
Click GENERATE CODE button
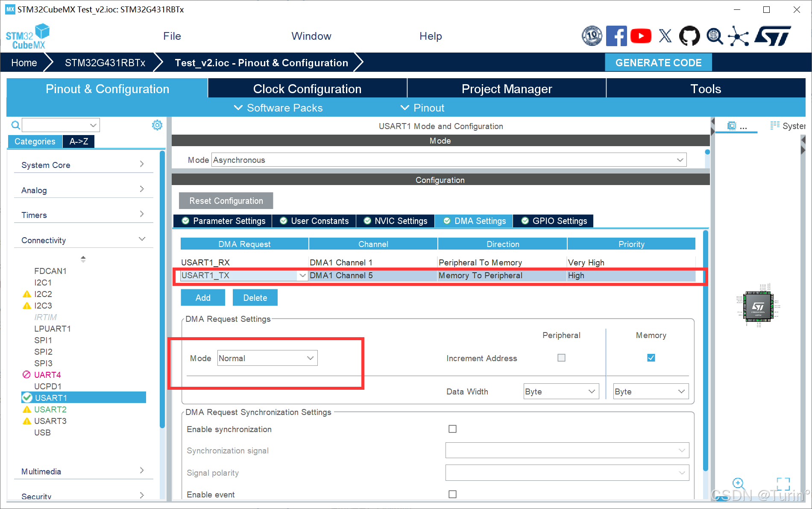point(658,62)
